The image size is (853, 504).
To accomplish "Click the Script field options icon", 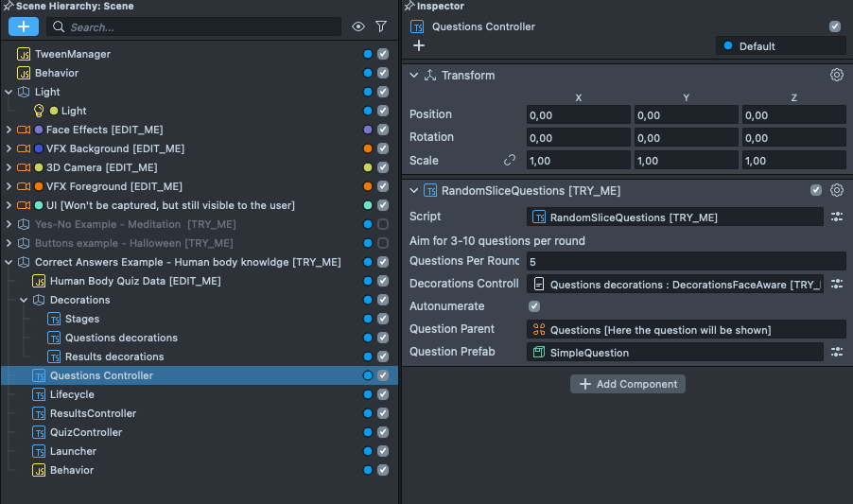I will (x=837, y=217).
